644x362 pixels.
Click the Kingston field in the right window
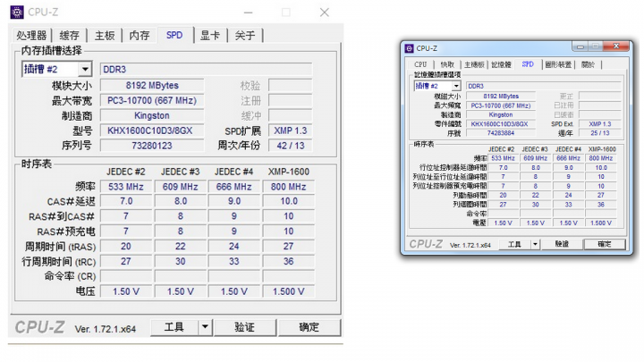[x=501, y=115]
